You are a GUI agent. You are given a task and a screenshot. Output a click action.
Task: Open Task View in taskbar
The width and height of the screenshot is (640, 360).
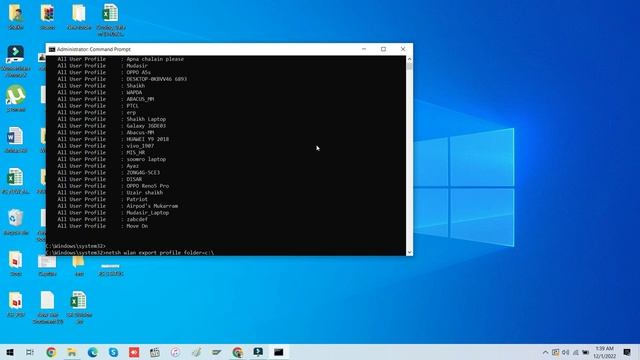pyautogui.click(x=30, y=352)
